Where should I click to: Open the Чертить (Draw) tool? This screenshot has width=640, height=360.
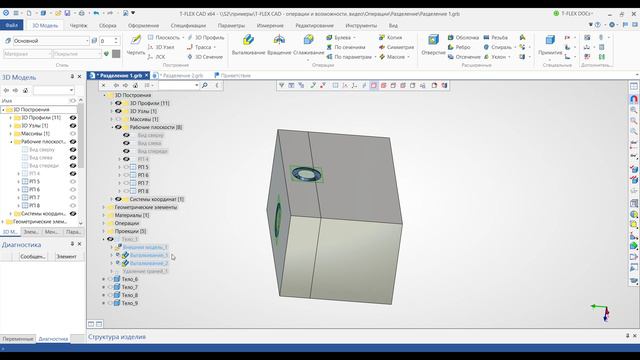pyautogui.click(x=136, y=45)
